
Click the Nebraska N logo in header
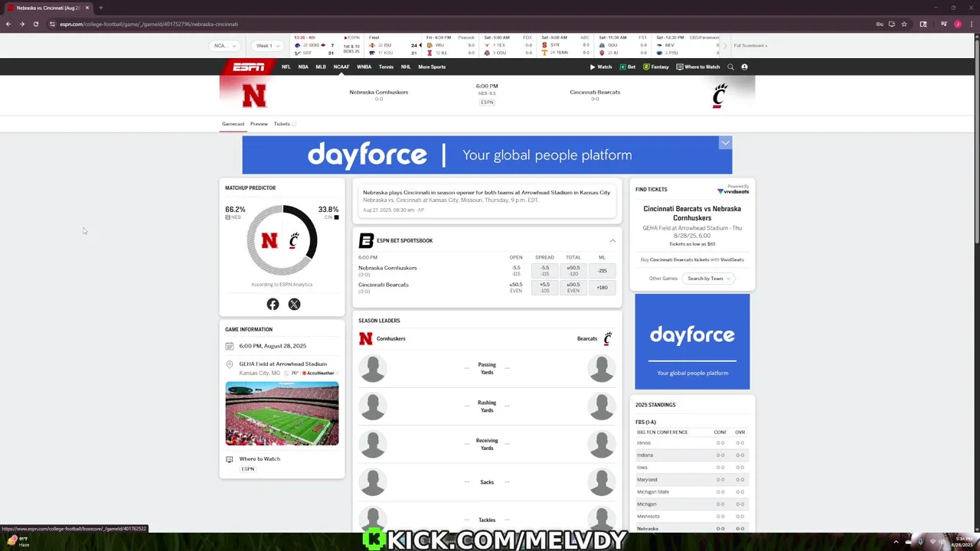254,96
